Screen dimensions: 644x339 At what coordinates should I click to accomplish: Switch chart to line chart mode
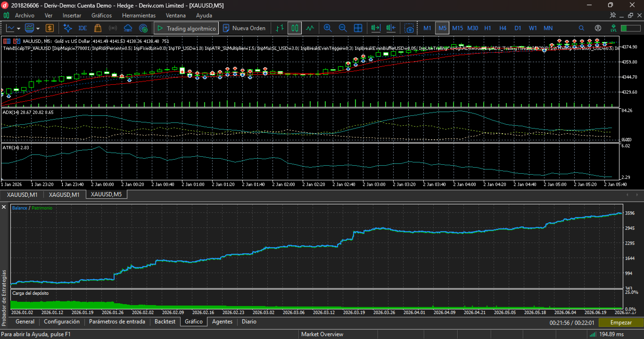click(310, 28)
